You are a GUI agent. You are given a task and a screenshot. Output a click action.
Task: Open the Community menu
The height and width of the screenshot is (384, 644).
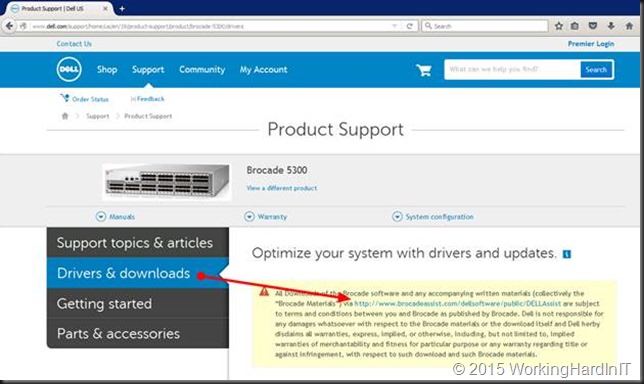tap(202, 69)
